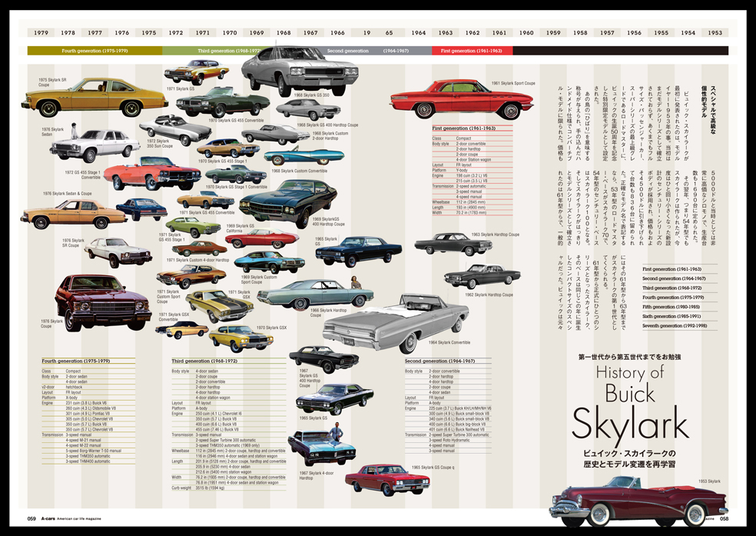Select the '231 cuin (3.8 L) Buick V6' engine row
The image size is (756, 536).
(x=88, y=403)
